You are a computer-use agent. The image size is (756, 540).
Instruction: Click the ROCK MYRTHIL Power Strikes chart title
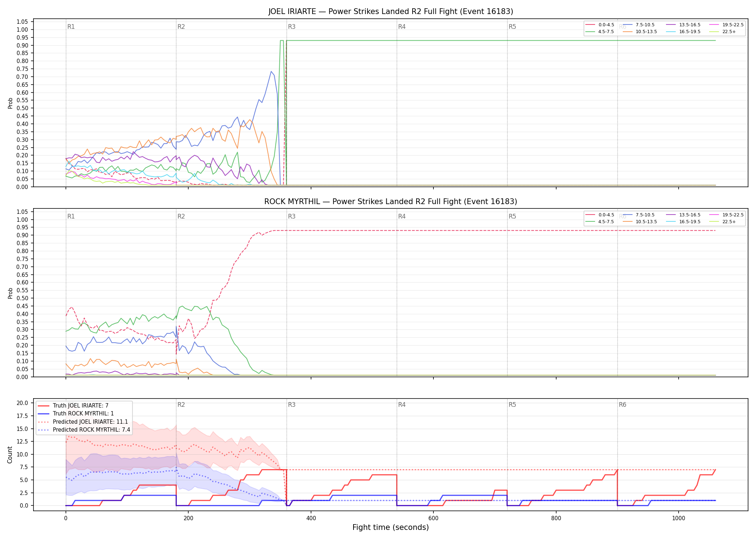pos(391,202)
